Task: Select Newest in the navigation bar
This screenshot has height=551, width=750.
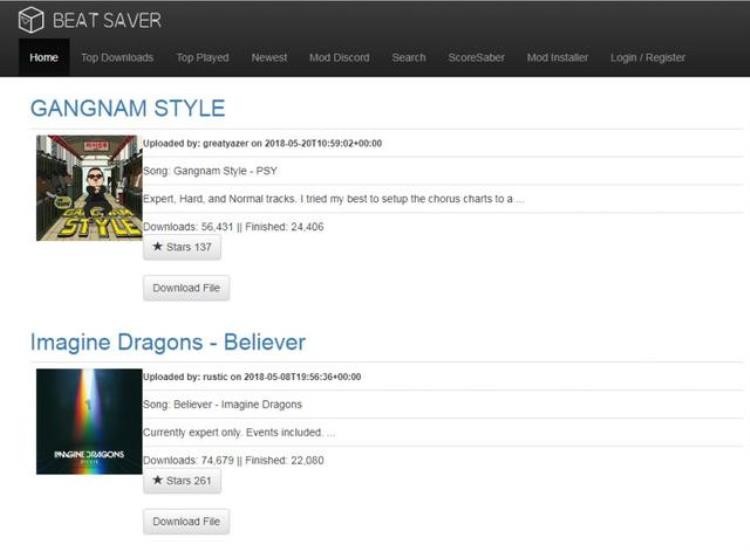Action: point(269,58)
